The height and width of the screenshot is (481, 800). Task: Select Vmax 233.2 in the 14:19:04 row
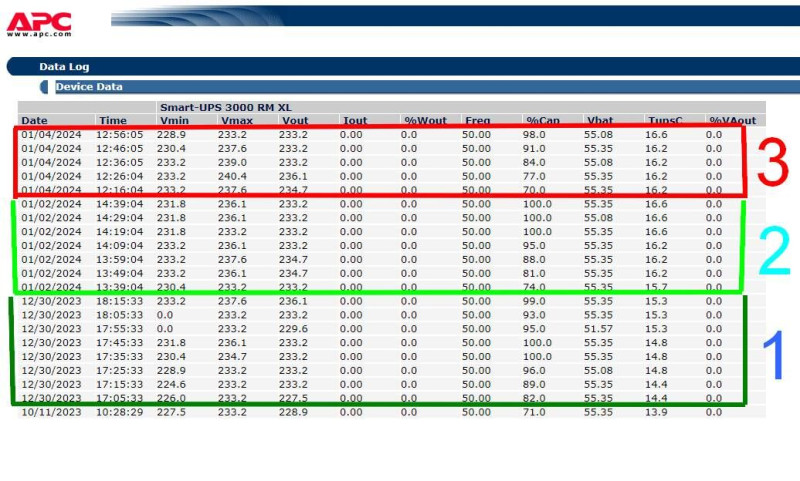232,232
